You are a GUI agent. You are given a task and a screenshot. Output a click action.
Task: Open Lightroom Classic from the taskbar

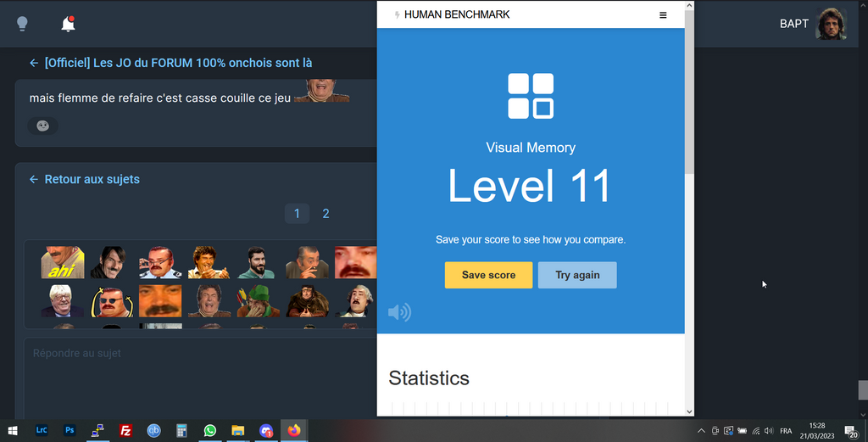42,430
